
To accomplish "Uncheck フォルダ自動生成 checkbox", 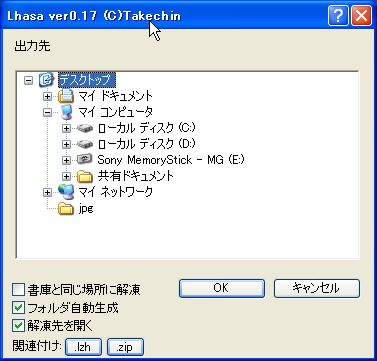I will point(18,308).
